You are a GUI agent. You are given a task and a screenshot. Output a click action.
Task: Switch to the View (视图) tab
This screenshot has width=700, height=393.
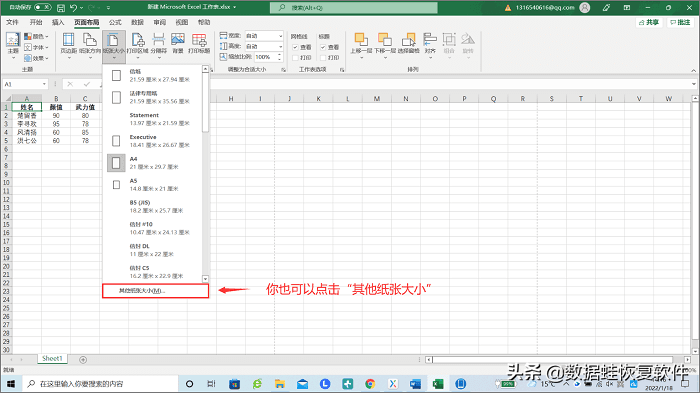pos(182,22)
